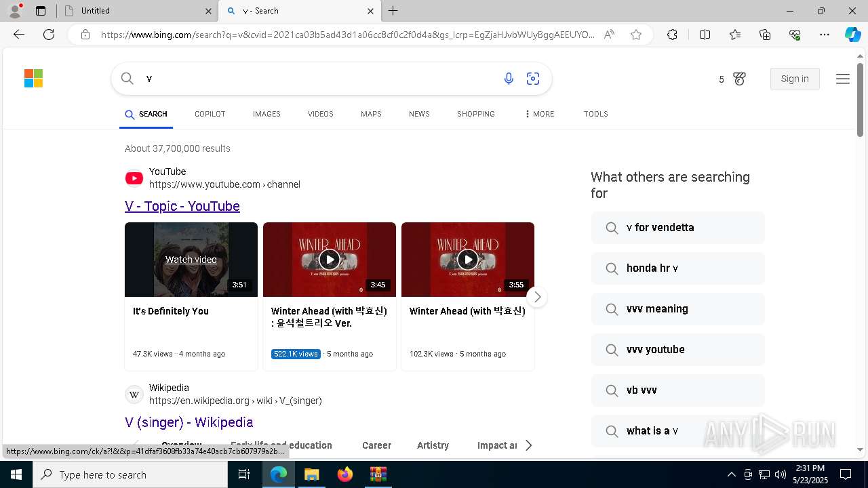Viewport: 868px width, 488px height.
Task: Switch to the NEWS tab
Action: (419, 114)
